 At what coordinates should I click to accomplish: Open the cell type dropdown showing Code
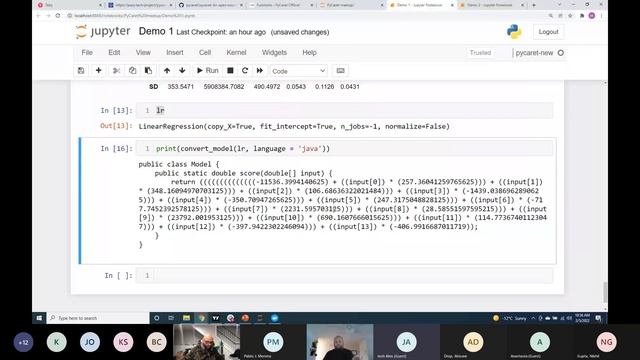click(299, 71)
